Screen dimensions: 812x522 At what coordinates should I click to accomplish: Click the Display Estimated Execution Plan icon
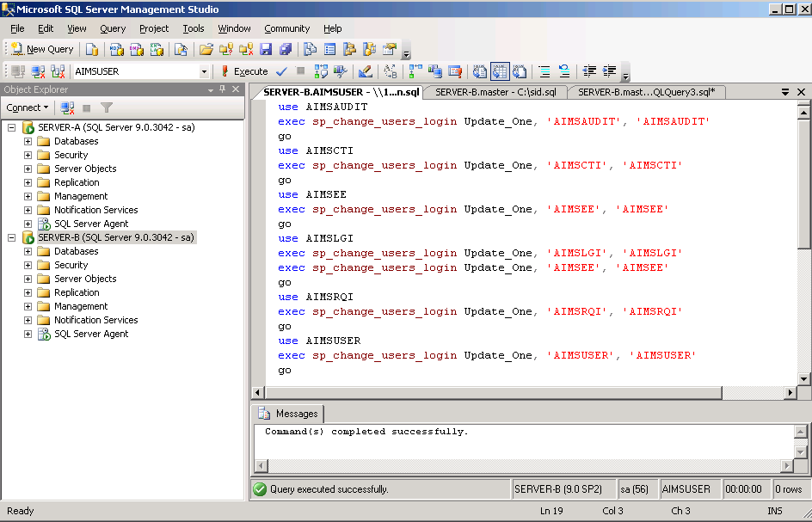coord(321,71)
